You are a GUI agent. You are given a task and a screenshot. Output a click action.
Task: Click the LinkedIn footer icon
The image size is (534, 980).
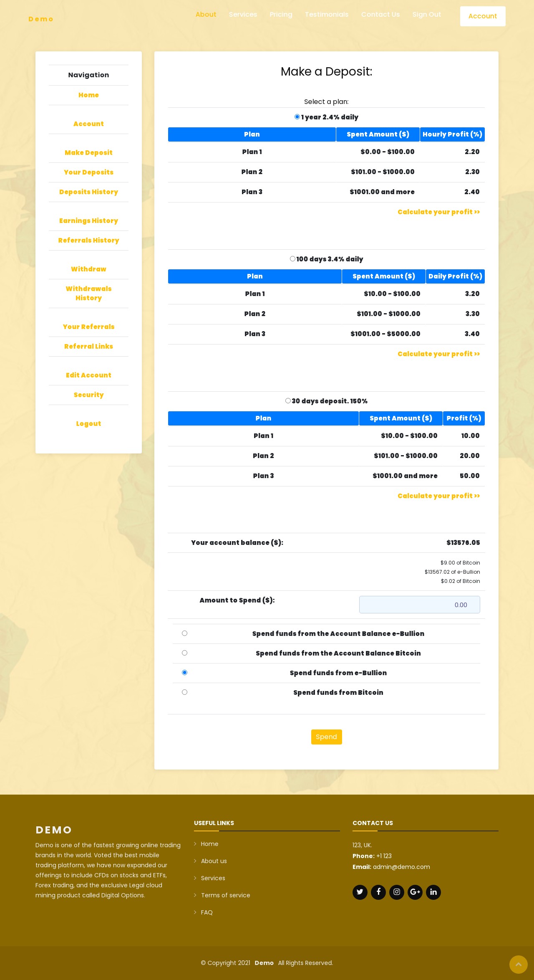[x=433, y=892]
